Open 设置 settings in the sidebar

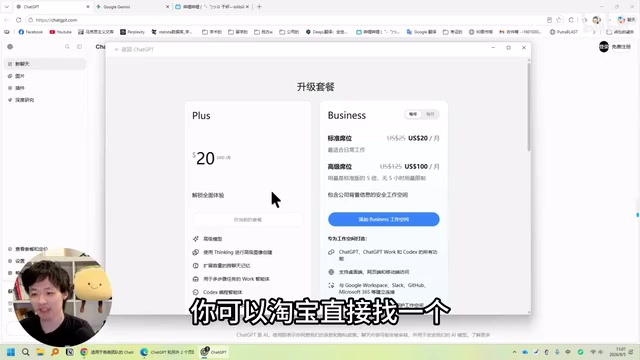click(x=20, y=261)
